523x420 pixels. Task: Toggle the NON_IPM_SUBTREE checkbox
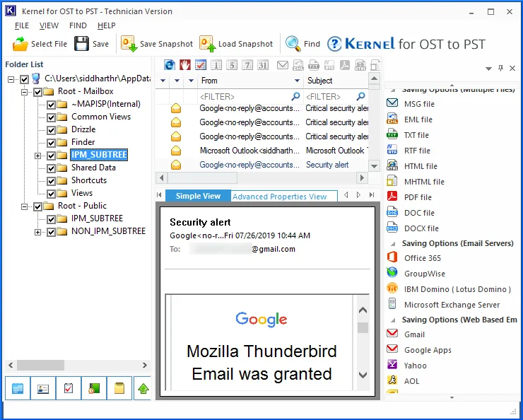[51, 232]
